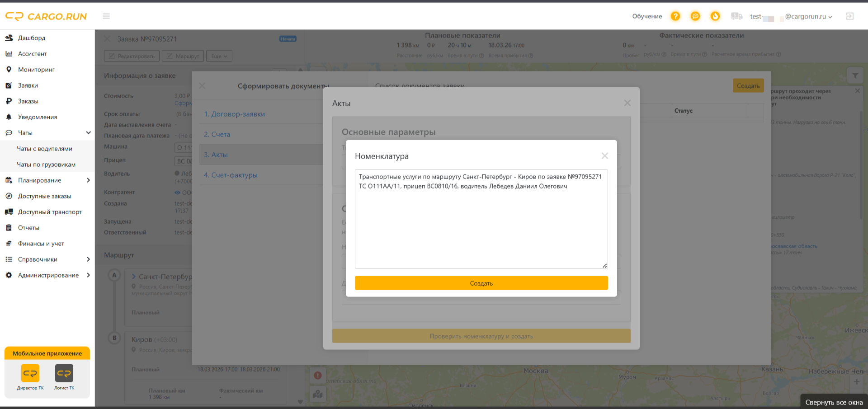Select 1. Договор-заявки document type
Image resolution: width=868 pixels, height=409 pixels.
coord(234,114)
